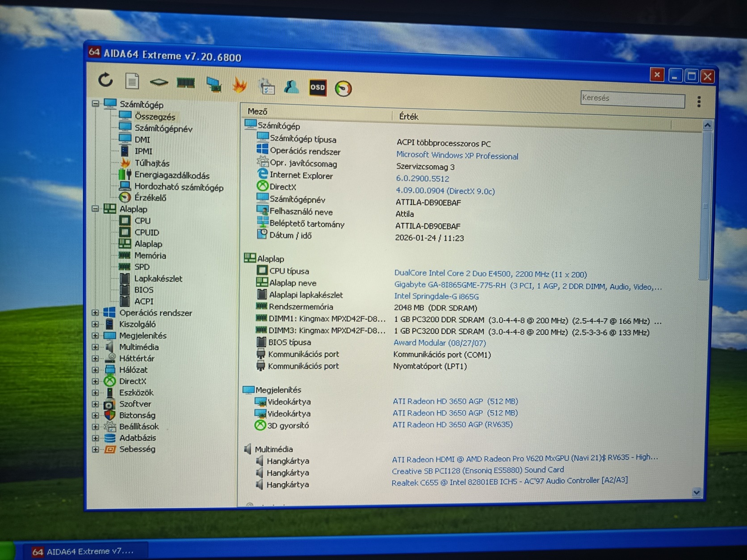Click the motherboard chip toolbar icon
Viewport: 747px width, 560px height.
(x=159, y=82)
